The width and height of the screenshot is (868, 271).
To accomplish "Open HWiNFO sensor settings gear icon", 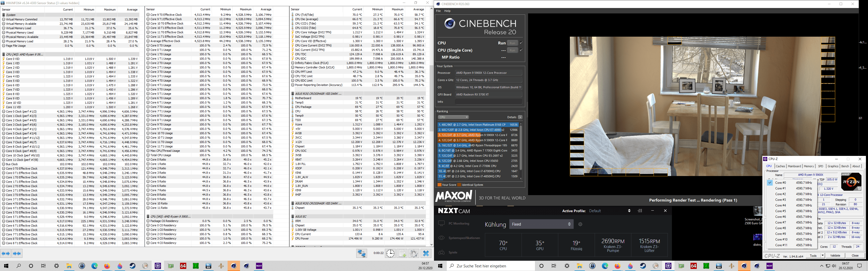I will (414, 253).
